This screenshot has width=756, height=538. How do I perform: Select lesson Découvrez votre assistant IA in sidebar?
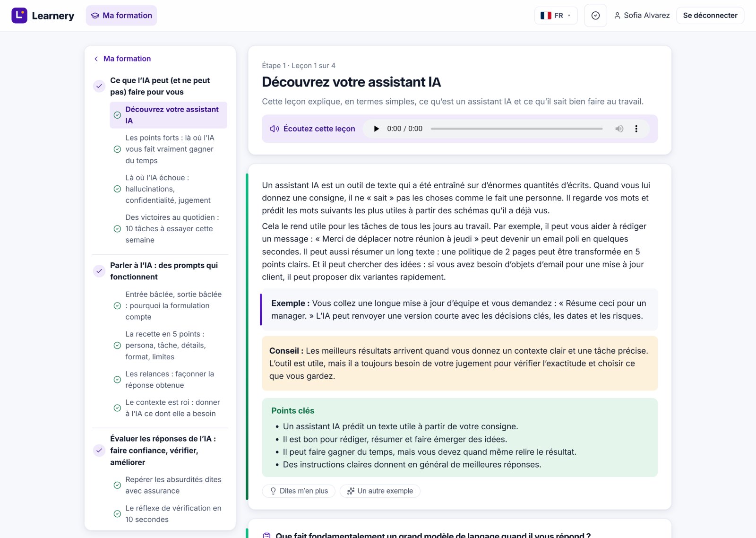point(168,115)
